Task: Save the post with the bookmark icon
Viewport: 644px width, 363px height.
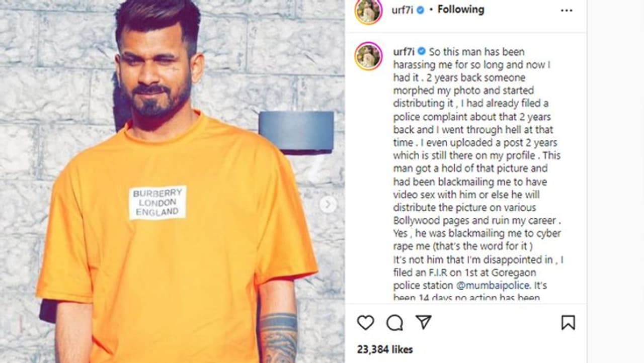Action: tap(568, 322)
